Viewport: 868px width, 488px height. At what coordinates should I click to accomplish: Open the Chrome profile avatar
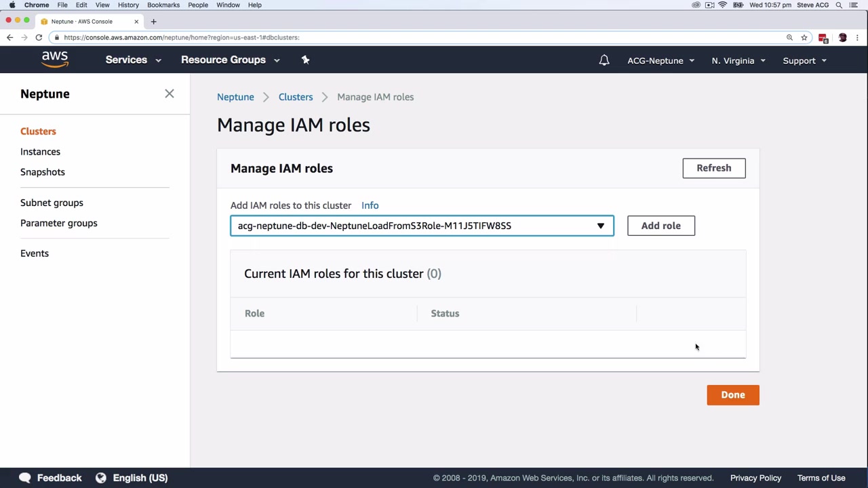(x=842, y=37)
